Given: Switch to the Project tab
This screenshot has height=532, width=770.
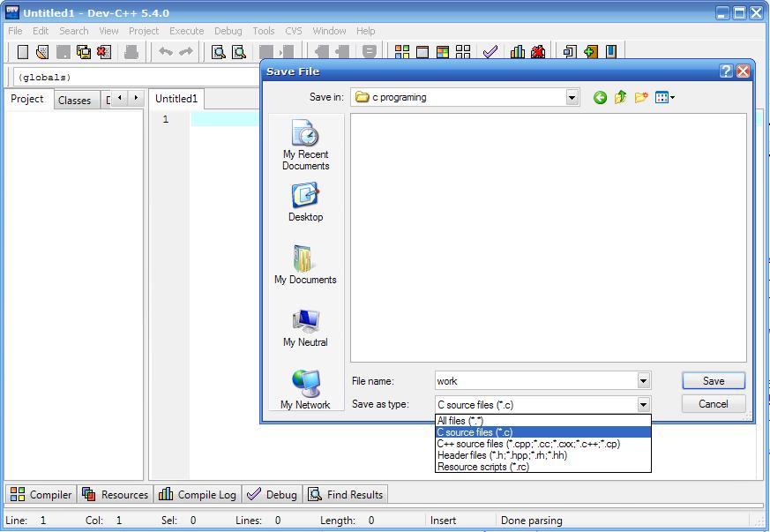Looking at the screenshot, I should pyautogui.click(x=27, y=99).
